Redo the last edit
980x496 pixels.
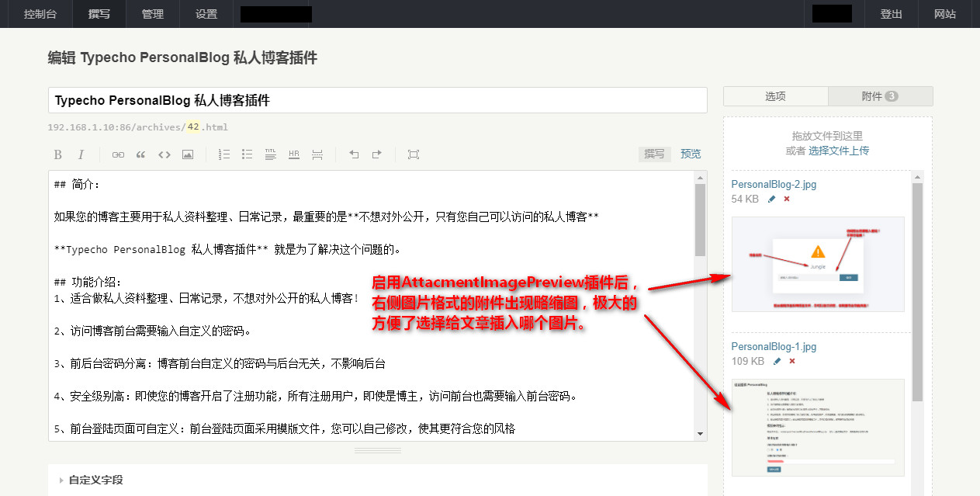click(377, 154)
